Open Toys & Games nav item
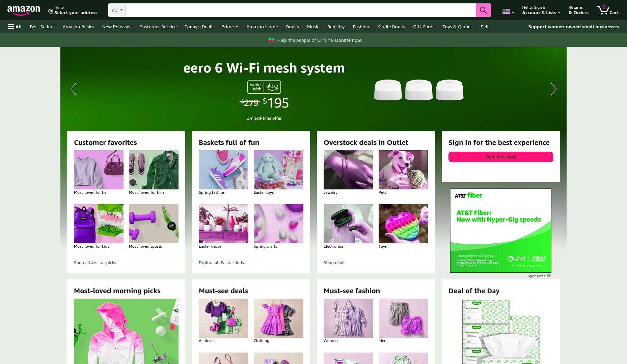The height and width of the screenshot is (364, 627). tap(458, 27)
